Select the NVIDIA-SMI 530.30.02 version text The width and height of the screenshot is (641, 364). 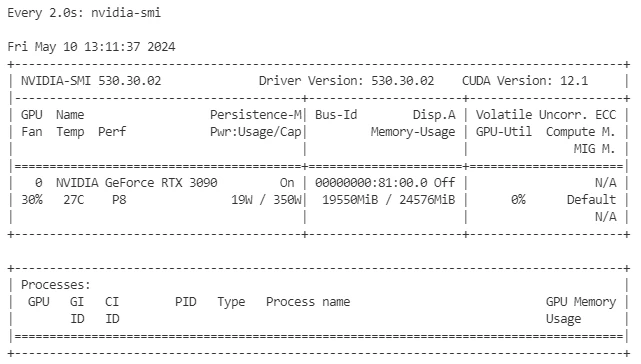[91, 81]
